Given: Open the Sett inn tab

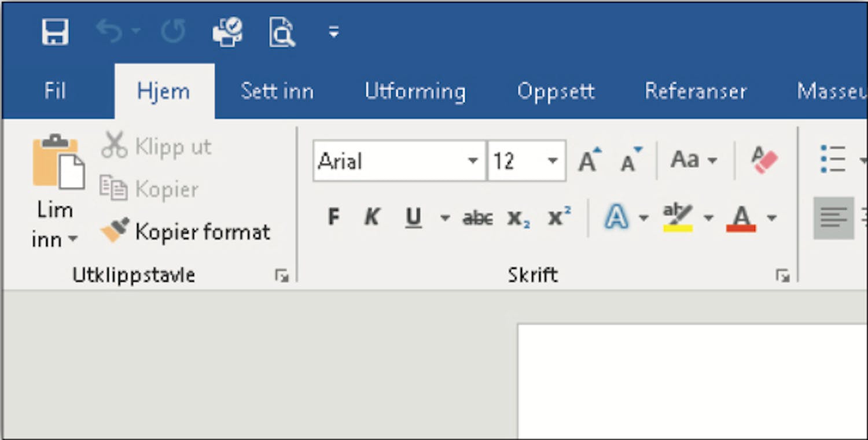Looking at the screenshot, I should pyautogui.click(x=277, y=91).
